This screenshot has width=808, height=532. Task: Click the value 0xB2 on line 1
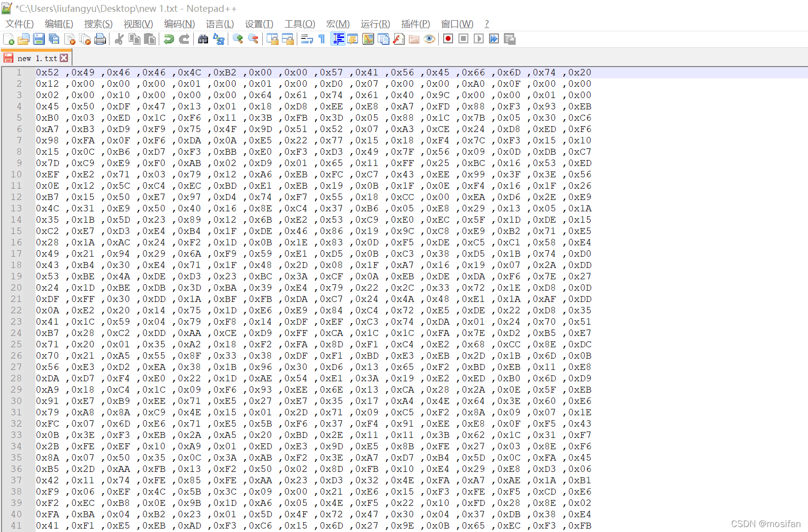[225, 72]
